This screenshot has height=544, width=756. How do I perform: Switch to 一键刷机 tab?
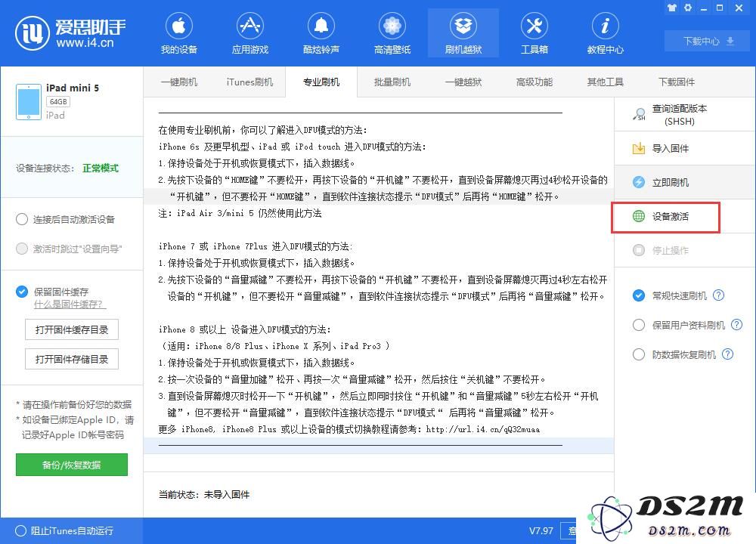point(179,82)
